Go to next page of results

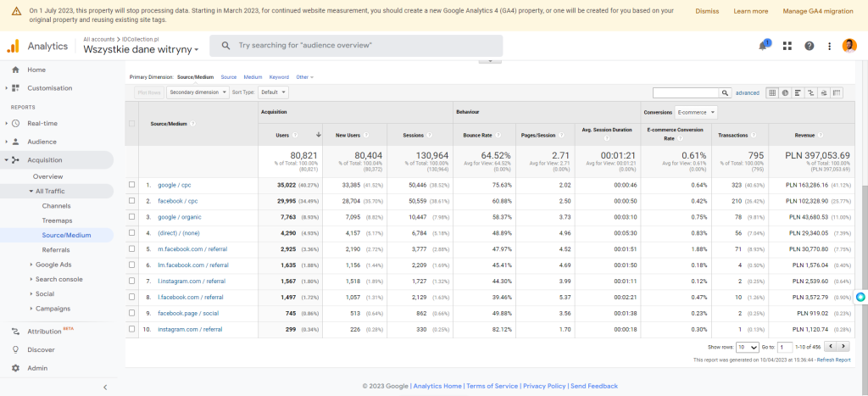843,347
